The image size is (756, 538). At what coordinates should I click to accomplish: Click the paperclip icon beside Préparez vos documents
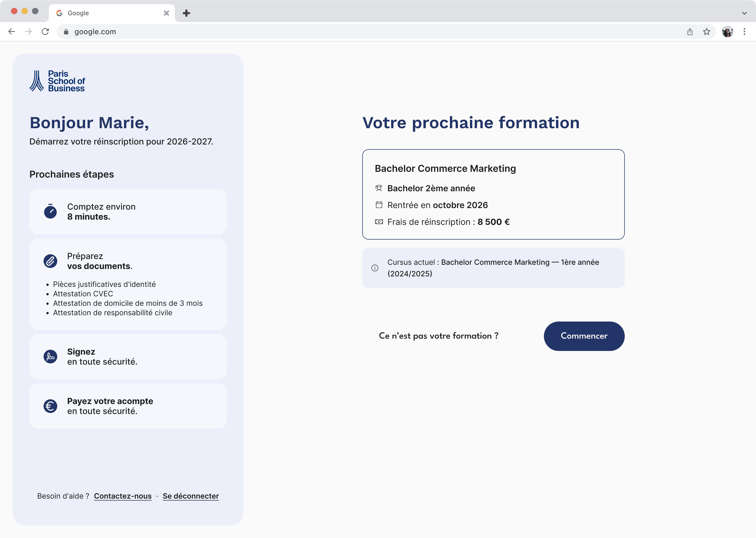pyautogui.click(x=50, y=261)
